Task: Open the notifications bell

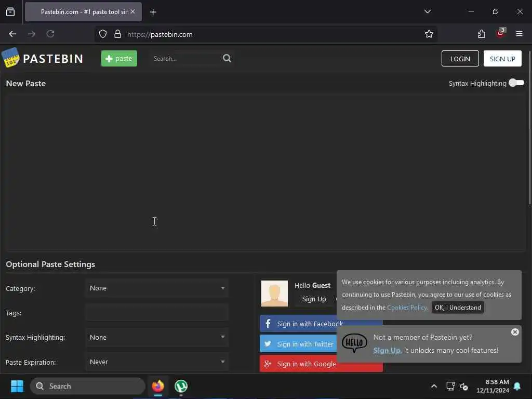Action: point(517,386)
